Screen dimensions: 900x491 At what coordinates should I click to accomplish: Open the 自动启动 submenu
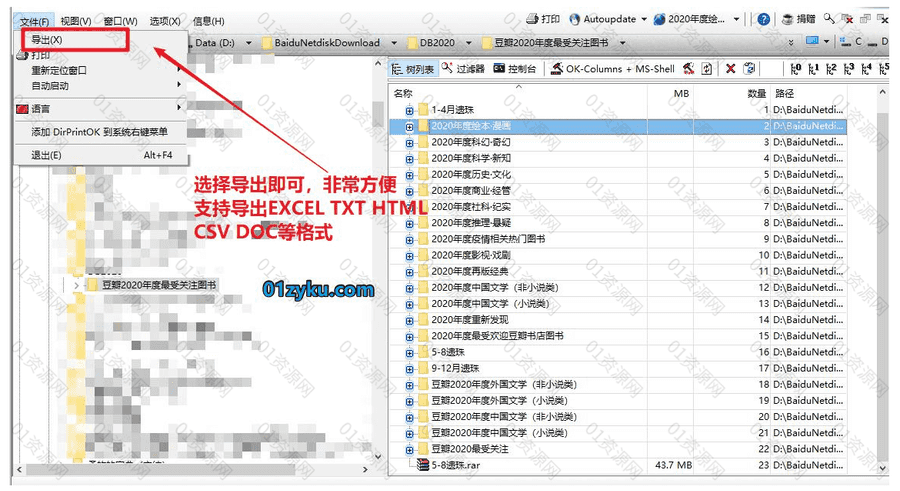[x=100, y=86]
